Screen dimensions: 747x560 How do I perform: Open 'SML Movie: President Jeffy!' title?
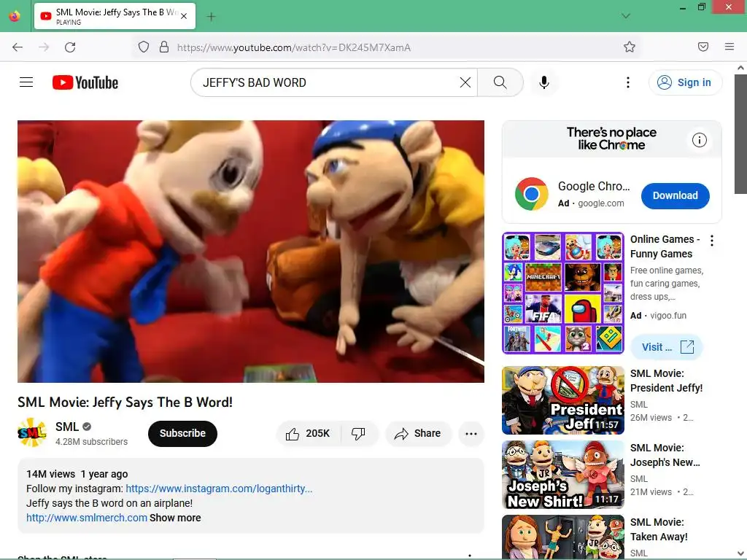click(x=667, y=381)
